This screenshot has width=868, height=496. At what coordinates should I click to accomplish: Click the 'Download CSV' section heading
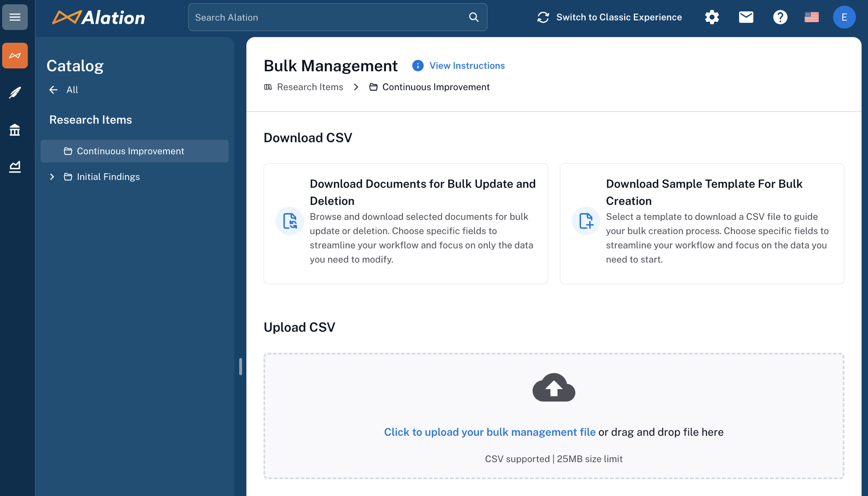tap(308, 138)
